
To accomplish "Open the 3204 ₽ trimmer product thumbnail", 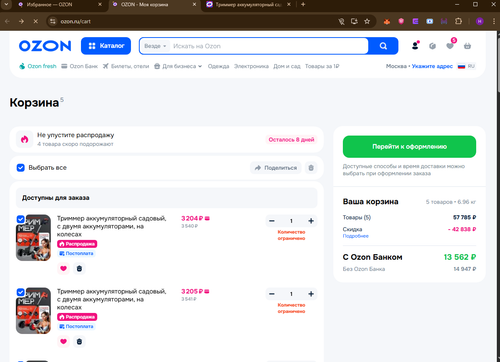I will click(33, 238).
